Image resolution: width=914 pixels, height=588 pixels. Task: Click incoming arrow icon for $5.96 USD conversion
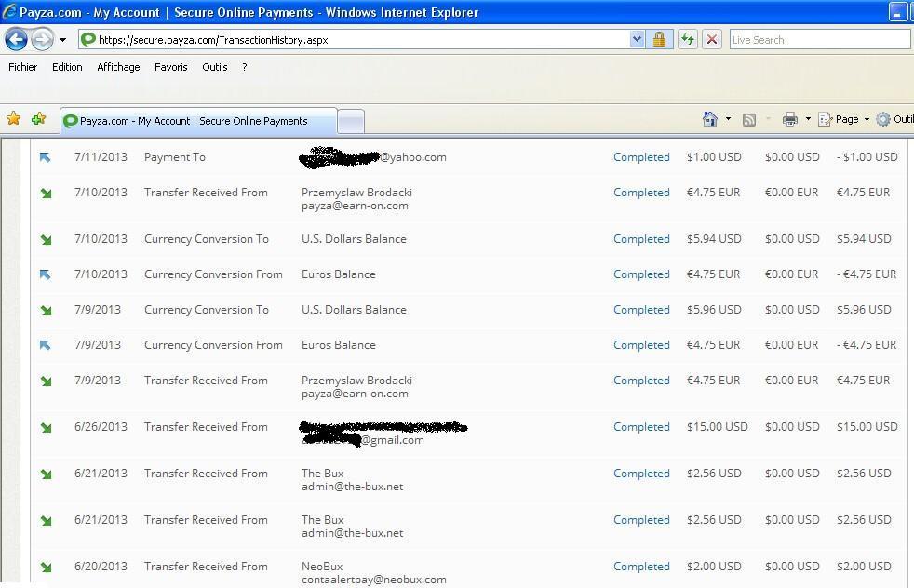click(46, 310)
